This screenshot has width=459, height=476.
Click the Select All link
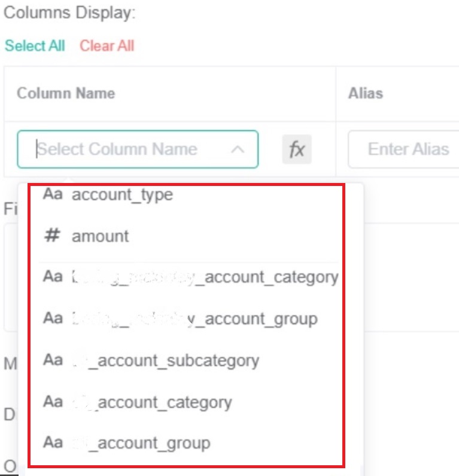[x=35, y=46]
